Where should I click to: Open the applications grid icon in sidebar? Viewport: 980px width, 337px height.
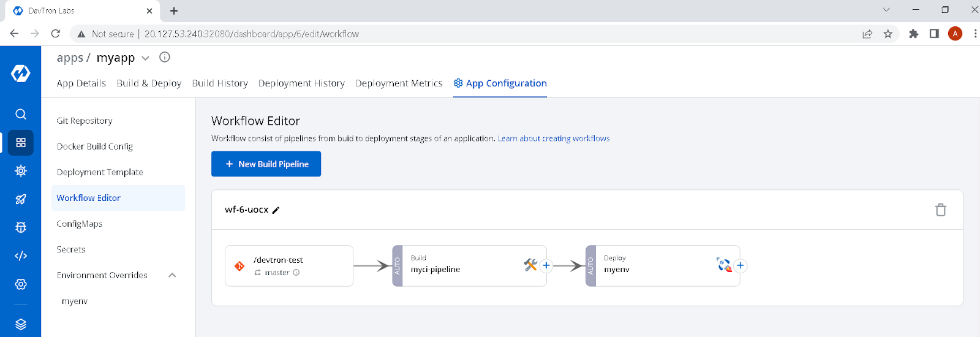tap(21, 143)
